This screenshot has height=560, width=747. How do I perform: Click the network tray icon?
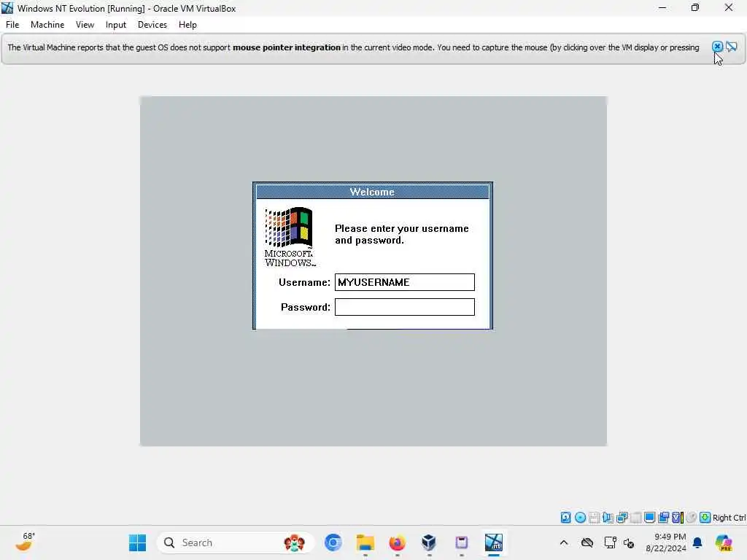610,542
